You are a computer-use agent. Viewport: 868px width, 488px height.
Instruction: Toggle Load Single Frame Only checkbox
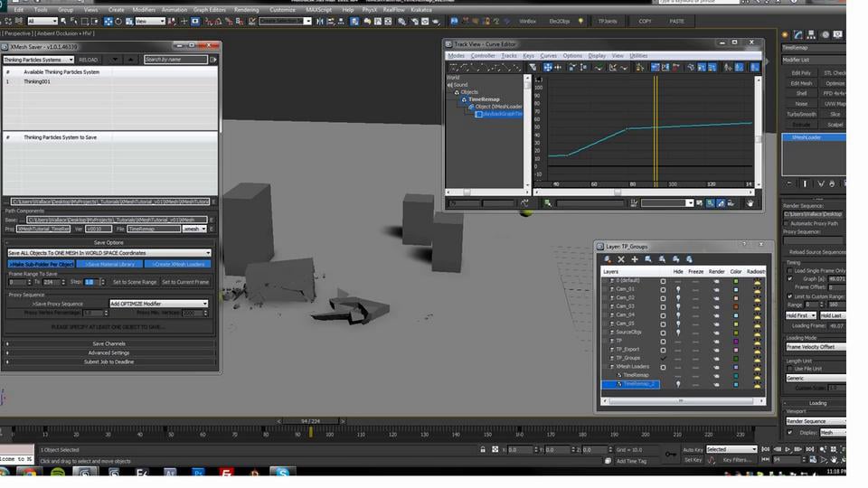(x=790, y=270)
